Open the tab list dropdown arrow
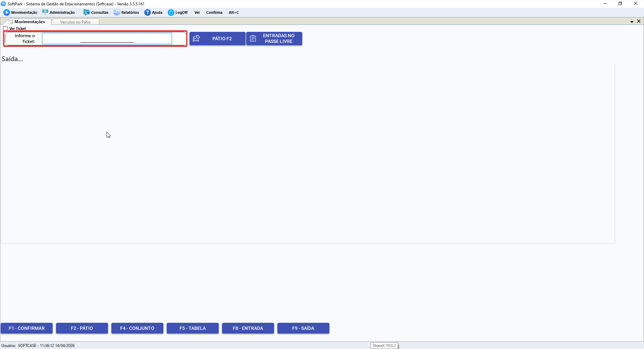Viewport: 644px width, 349px height. pyautogui.click(x=632, y=21)
